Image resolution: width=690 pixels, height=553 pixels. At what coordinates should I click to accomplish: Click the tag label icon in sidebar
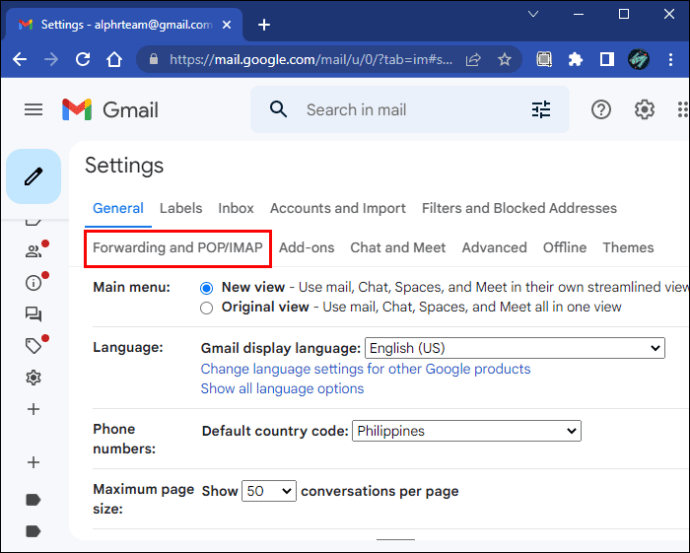pos(33,346)
